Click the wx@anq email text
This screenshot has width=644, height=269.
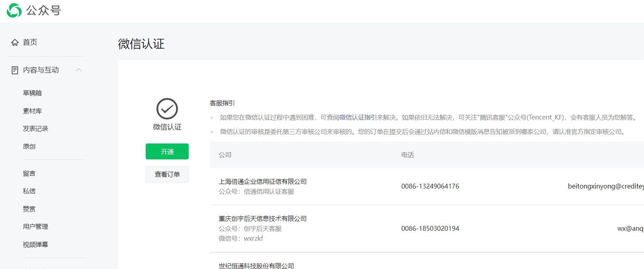click(x=630, y=228)
